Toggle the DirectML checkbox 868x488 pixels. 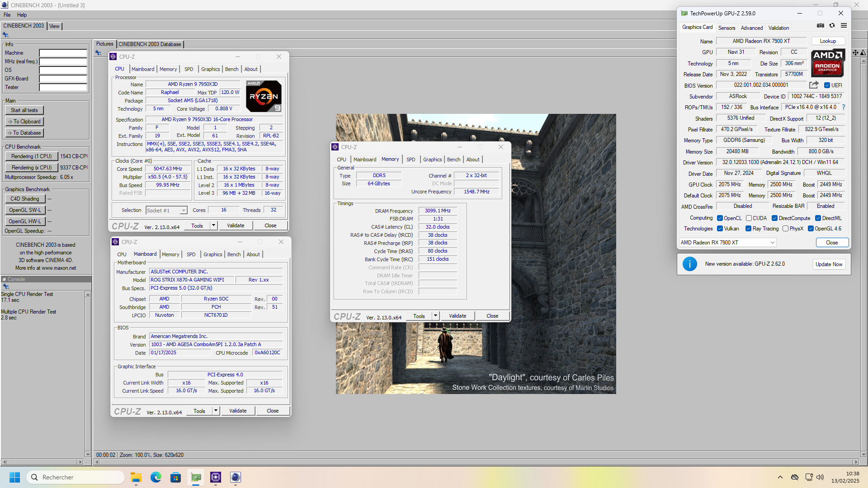click(x=818, y=218)
